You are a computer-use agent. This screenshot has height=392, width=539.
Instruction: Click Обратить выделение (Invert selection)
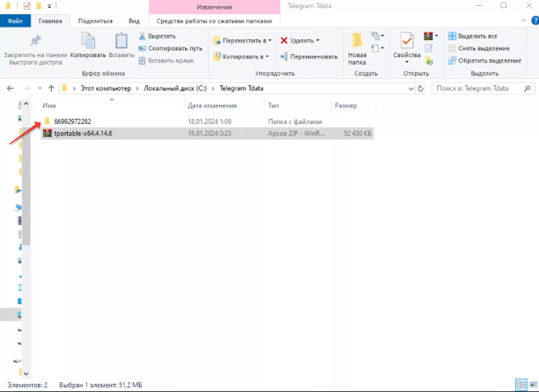485,61
